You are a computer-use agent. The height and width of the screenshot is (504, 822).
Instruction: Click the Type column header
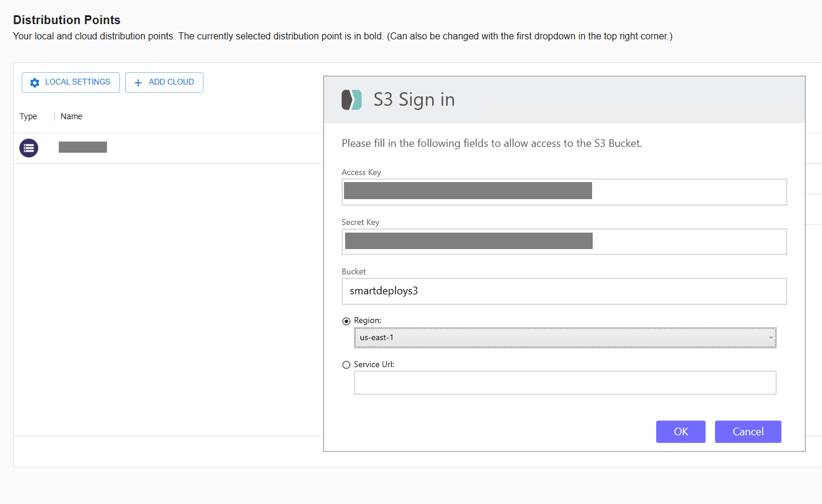28,116
